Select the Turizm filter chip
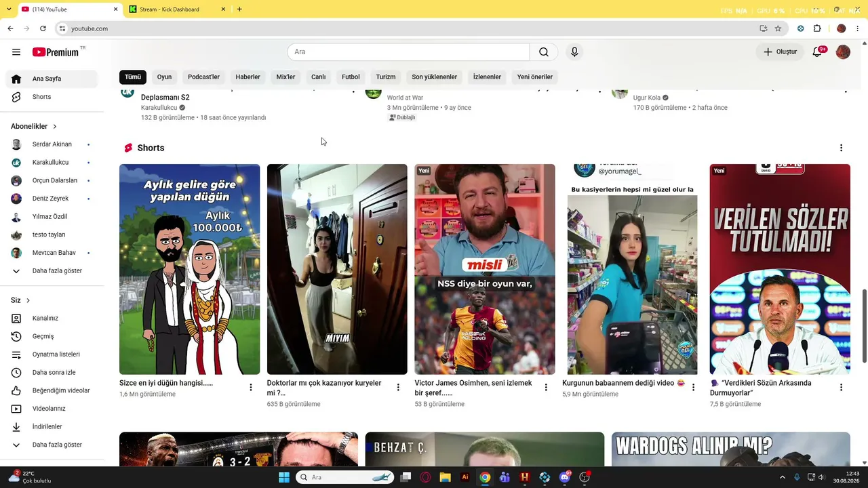 point(386,77)
